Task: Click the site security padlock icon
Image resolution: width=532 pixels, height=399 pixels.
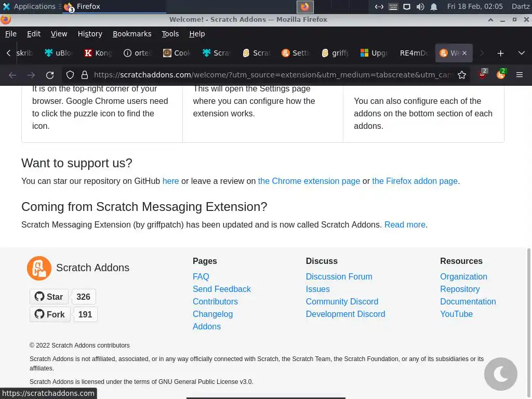Action: (85, 75)
